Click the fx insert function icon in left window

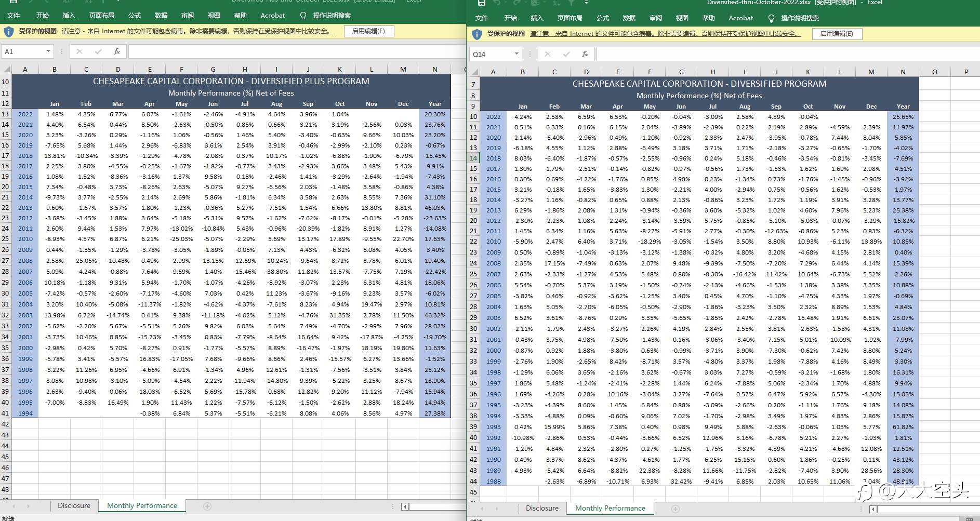[117, 51]
